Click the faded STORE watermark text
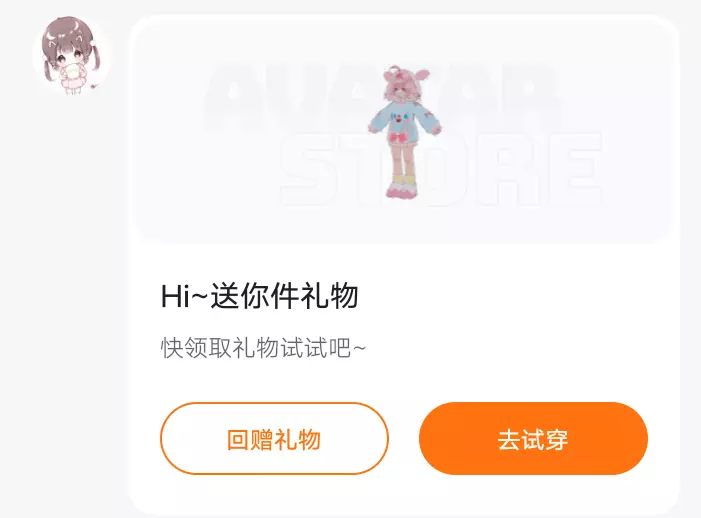 (x=440, y=170)
